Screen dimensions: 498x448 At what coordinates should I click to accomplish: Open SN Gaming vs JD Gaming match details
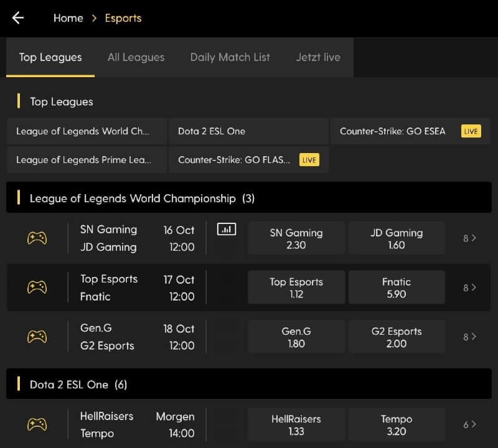pyautogui.click(x=108, y=238)
